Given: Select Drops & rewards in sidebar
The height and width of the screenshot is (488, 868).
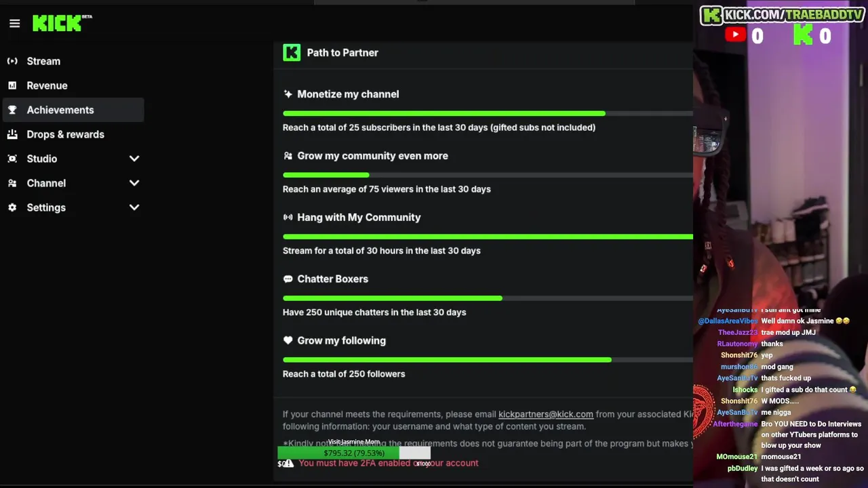Looking at the screenshot, I should (x=65, y=134).
